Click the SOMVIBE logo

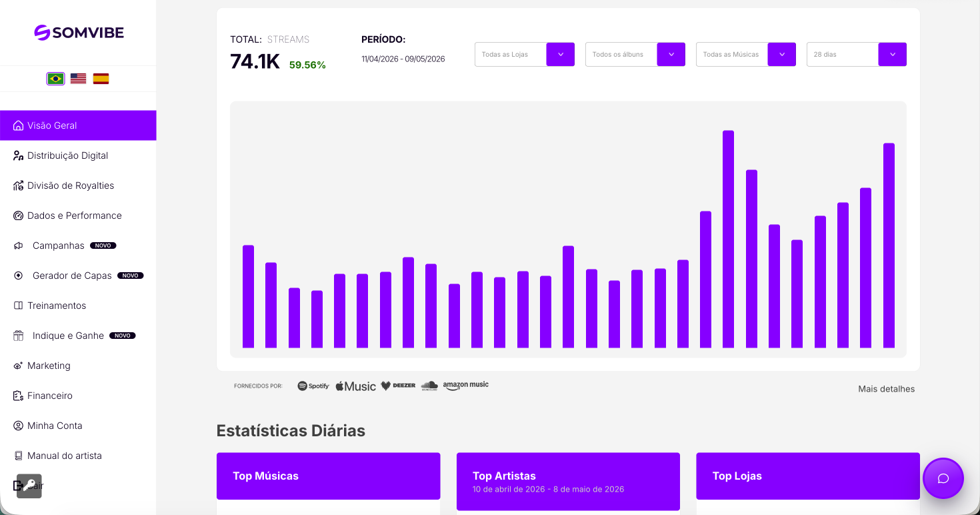[x=79, y=33]
